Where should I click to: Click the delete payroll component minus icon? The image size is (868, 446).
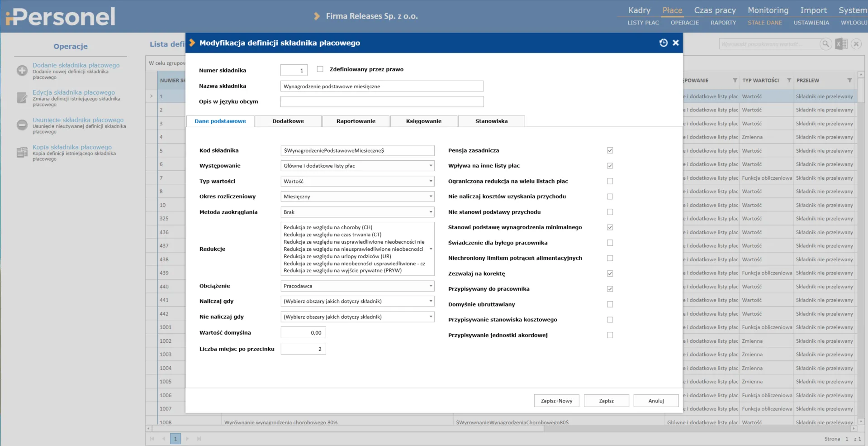(22, 125)
